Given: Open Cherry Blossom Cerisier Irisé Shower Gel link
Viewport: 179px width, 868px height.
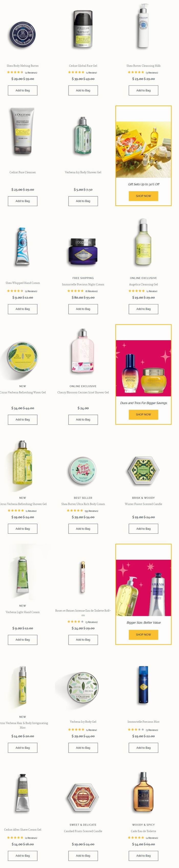Looking at the screenshot, I should [x=83, y=392].
